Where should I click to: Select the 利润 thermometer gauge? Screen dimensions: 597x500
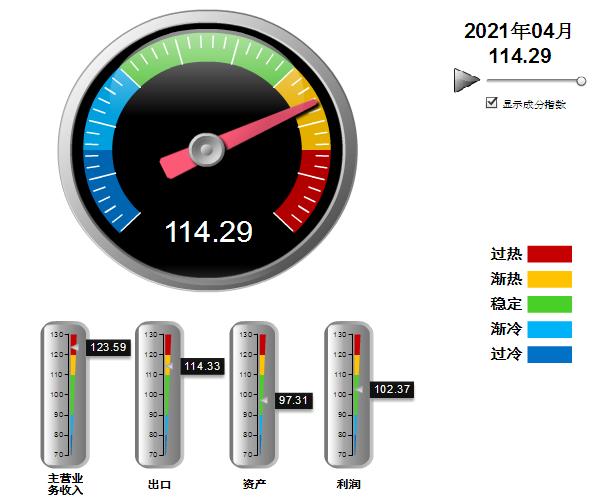348,394
